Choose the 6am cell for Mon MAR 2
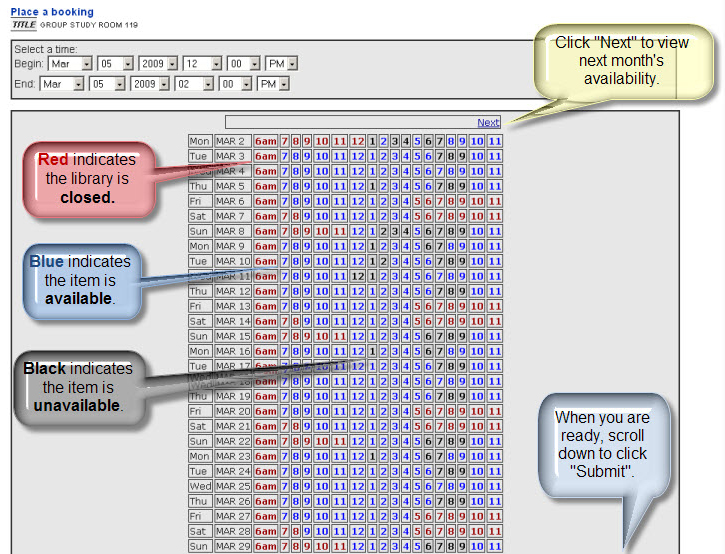 pyautogui.click(x=266, y=141)
